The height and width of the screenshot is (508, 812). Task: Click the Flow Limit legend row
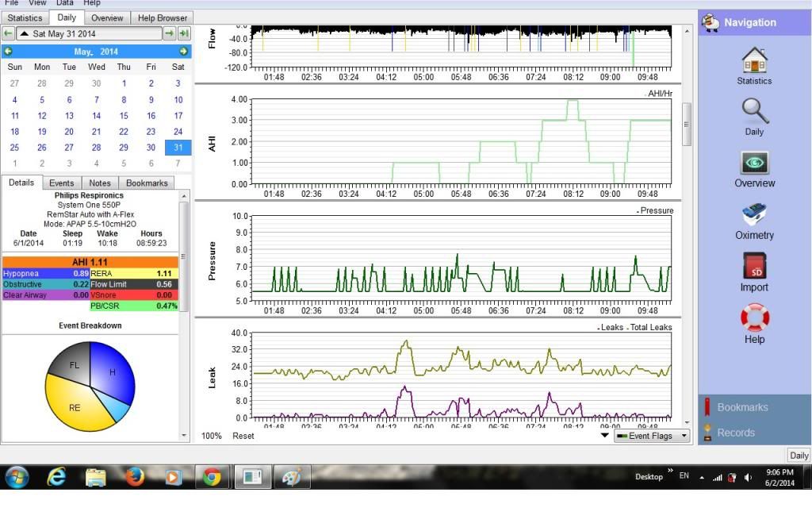(x=134, y=284)
